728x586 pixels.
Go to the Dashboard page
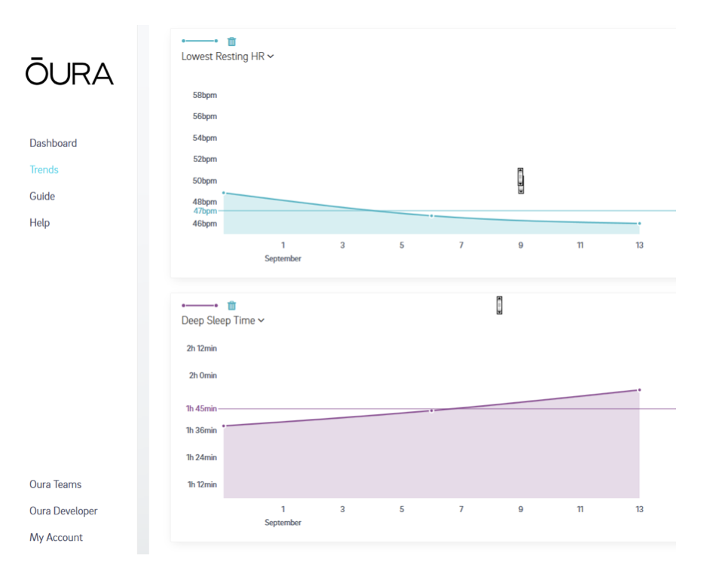click(x=53, y=143)
